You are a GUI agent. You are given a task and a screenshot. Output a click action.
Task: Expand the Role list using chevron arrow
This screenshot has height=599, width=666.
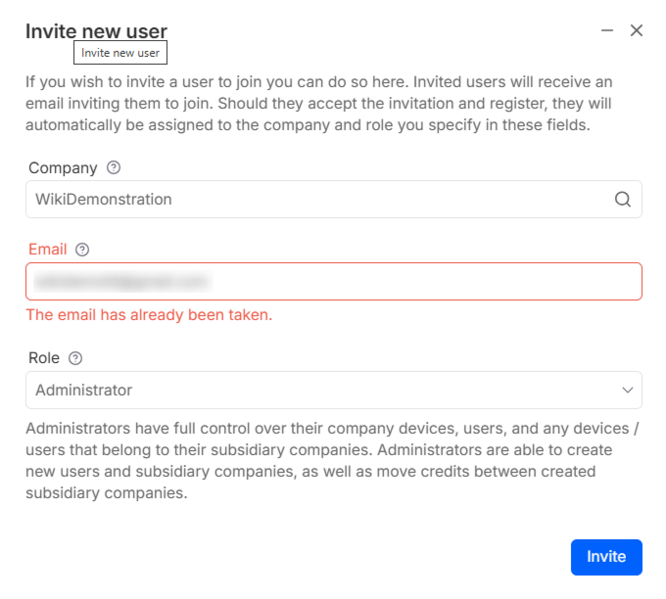(x=627, y=390)
